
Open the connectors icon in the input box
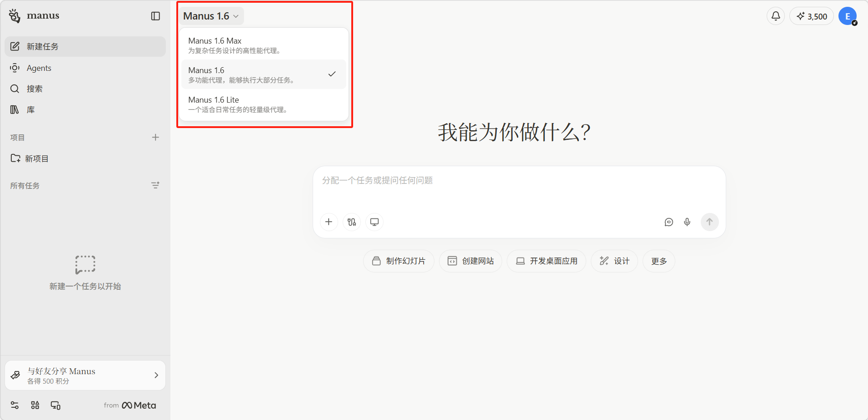point(351,222)
